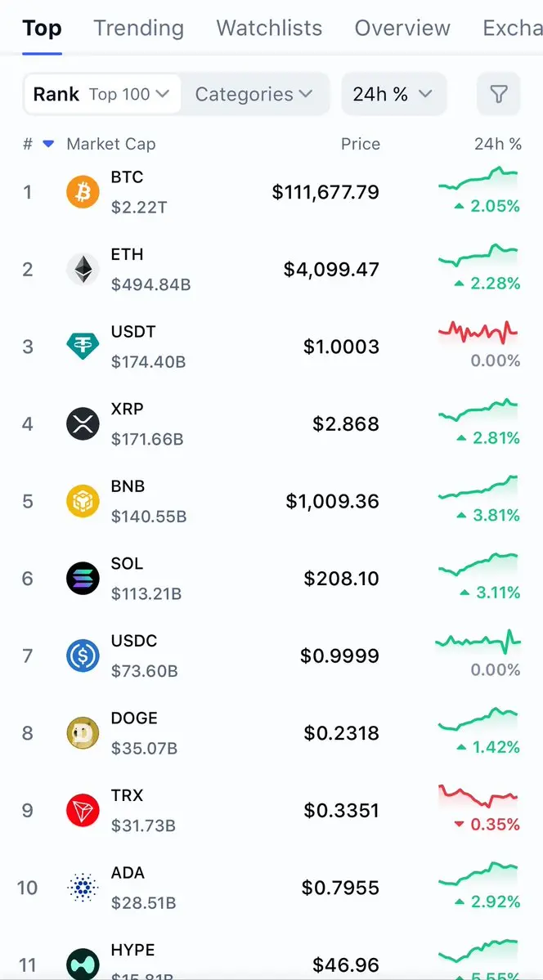Tap the Bitcoin coin logo
The width and height of the screenshot is (543, 980).
tap(83, 192)
